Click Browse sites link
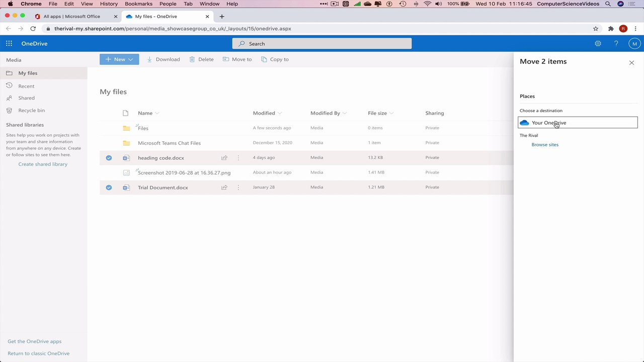 (545, 145)
